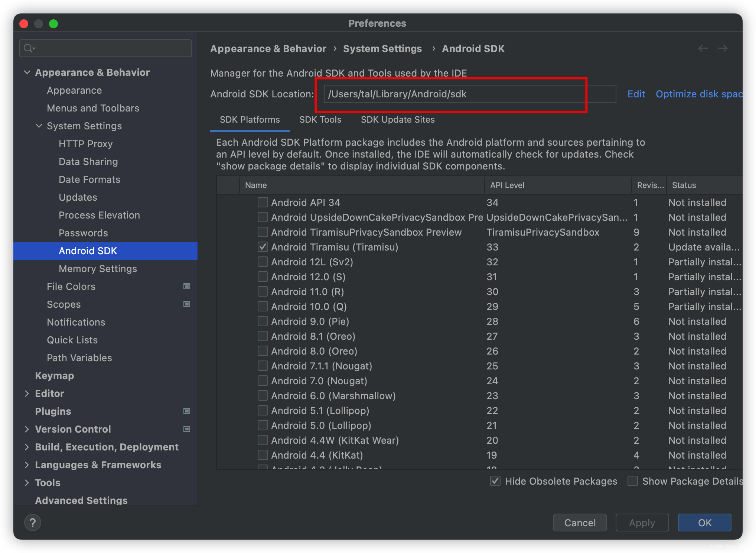Viewport: 756px width, 553px height.
Task: Select Memory Settings in sidebar
Action: (98, 269)
